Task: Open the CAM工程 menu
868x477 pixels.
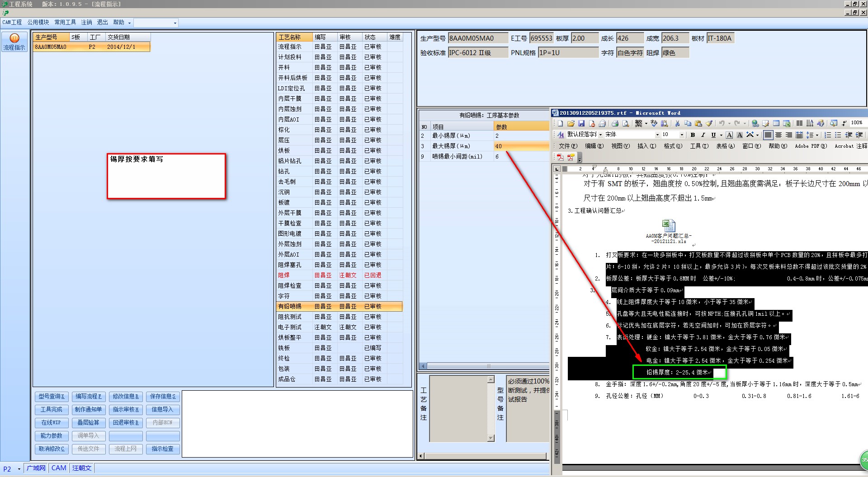Action: 12,22
